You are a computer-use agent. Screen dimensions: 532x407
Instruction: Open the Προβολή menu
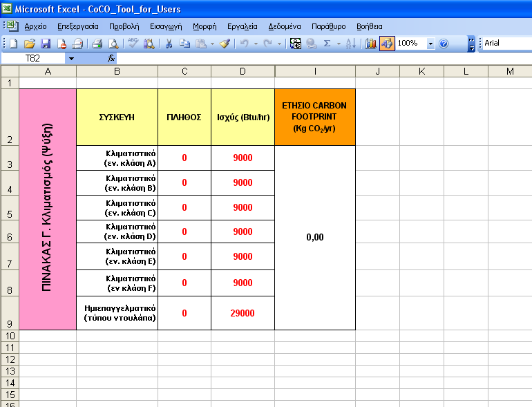pyautogui.click(x=124, y=26)
